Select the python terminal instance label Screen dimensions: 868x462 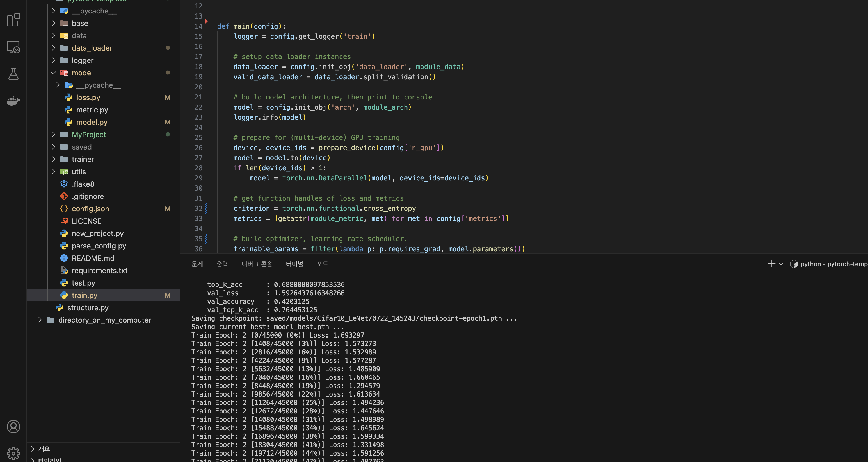click(833, 264)
